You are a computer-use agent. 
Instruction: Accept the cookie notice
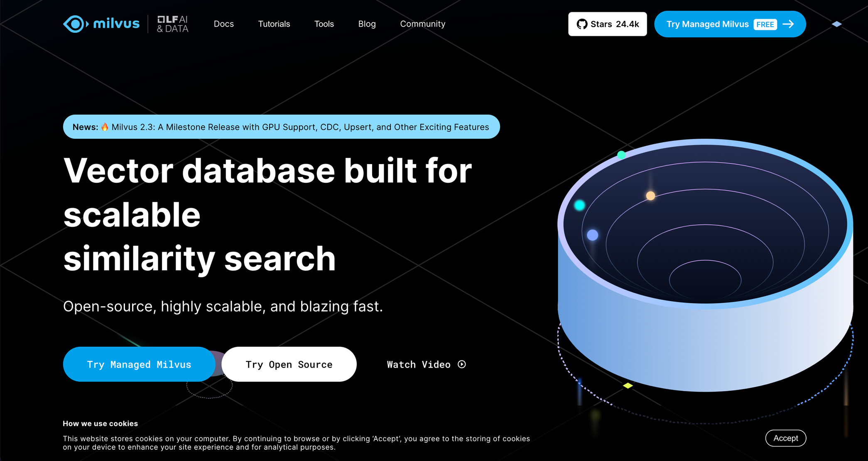coord(785,438)
